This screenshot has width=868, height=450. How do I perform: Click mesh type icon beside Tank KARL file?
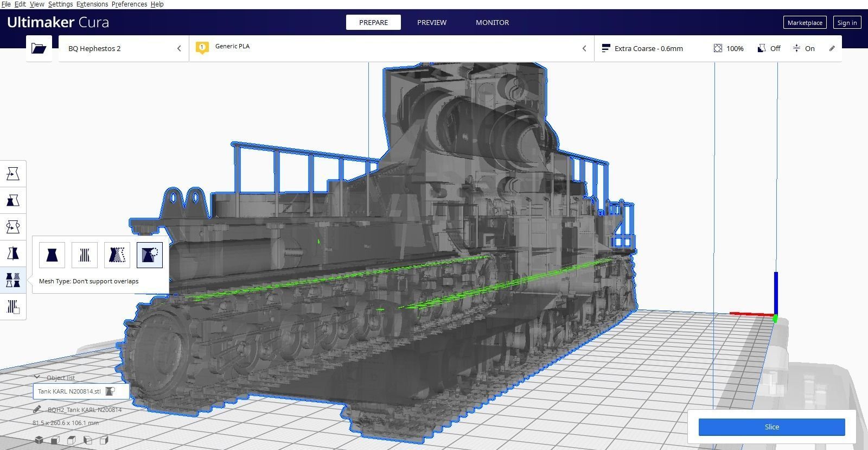pos(110,391)
